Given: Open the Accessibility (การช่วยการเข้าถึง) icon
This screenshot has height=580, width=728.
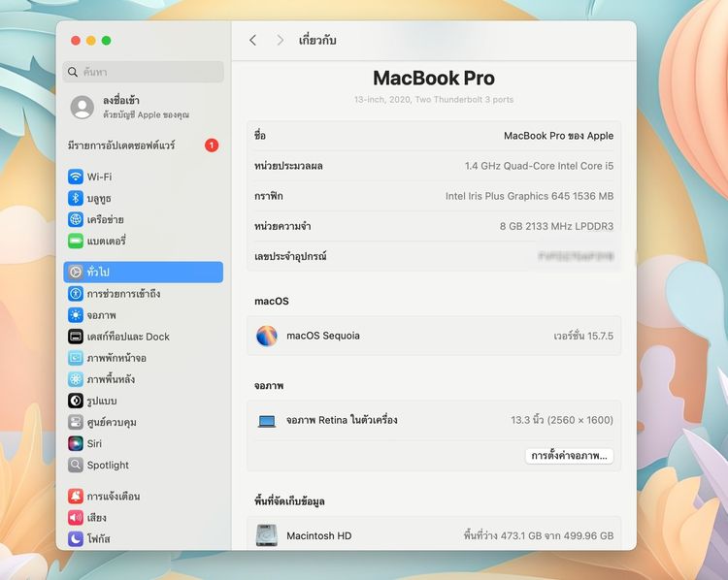Looking at the screenshot, I should 75,293.
